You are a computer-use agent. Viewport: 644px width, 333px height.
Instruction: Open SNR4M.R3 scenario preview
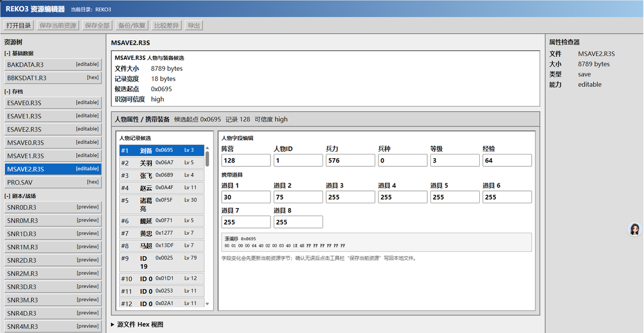pos(53,327)
